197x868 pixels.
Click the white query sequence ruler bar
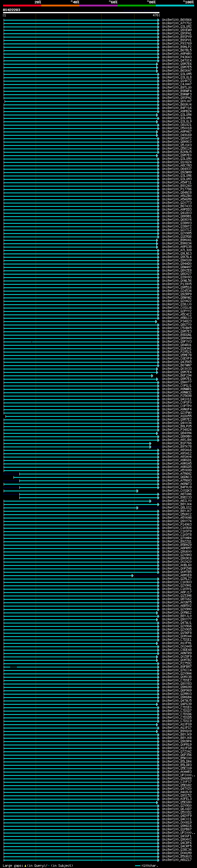point(81,12)
